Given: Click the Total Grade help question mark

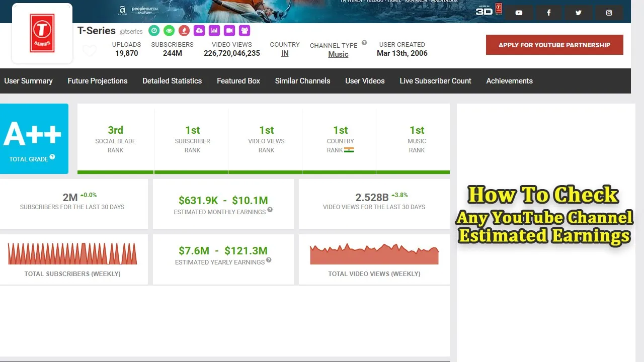Looking at the screenshot, I should point(52,157).
